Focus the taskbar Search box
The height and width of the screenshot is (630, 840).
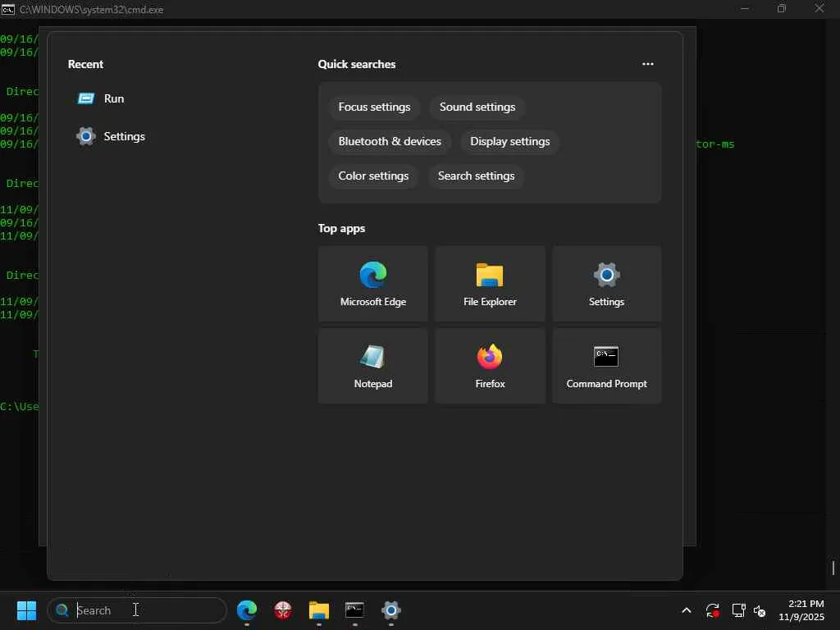click(137, 610)
